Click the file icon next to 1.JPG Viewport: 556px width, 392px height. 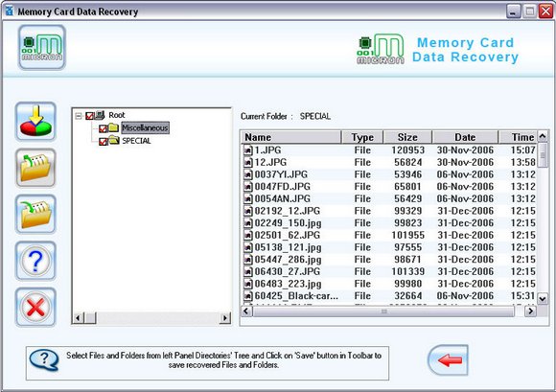click(248, 150)
